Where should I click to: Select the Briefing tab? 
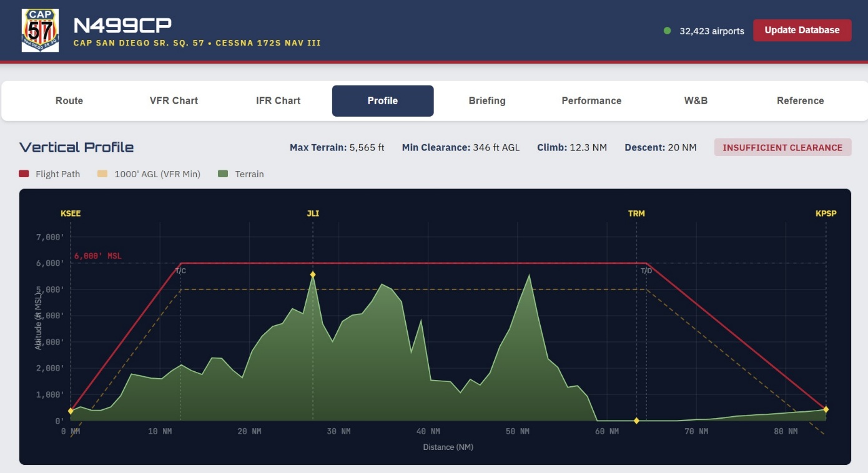coord(487,100)
